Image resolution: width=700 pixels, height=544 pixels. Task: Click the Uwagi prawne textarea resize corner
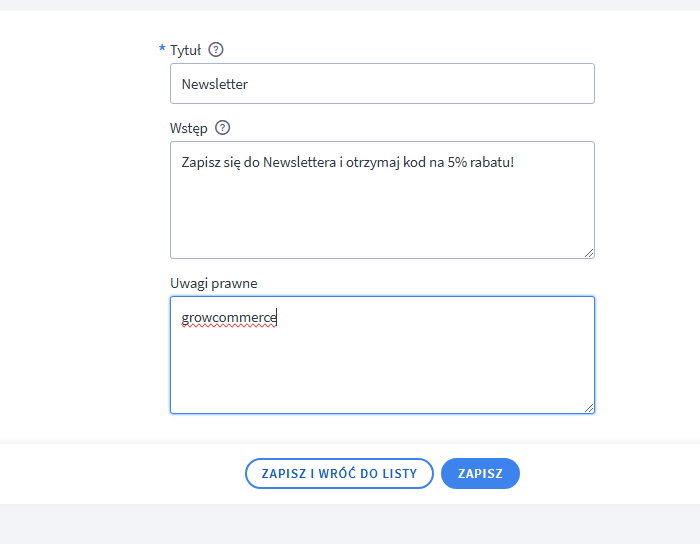point(589,407)
